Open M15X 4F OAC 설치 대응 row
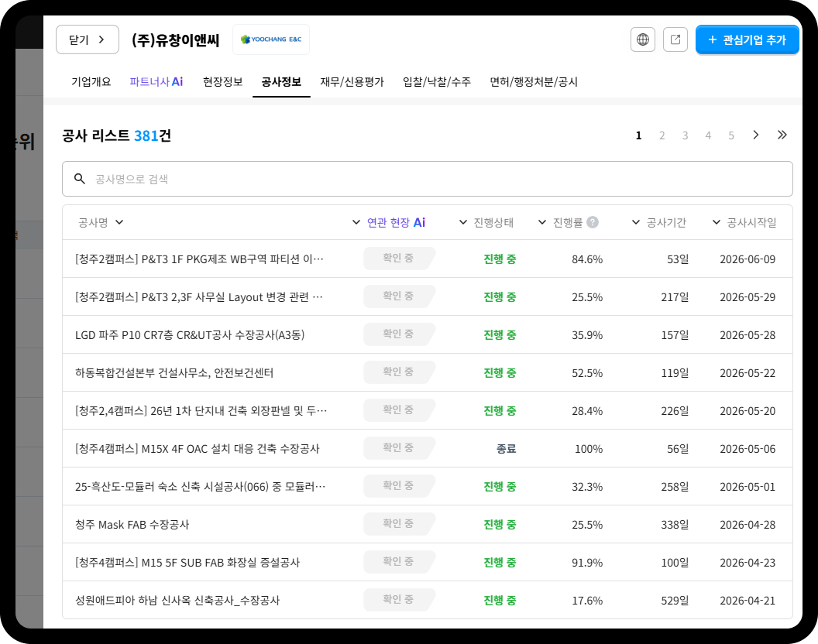Screen dimensions: 818x644 tap(428, 448)
